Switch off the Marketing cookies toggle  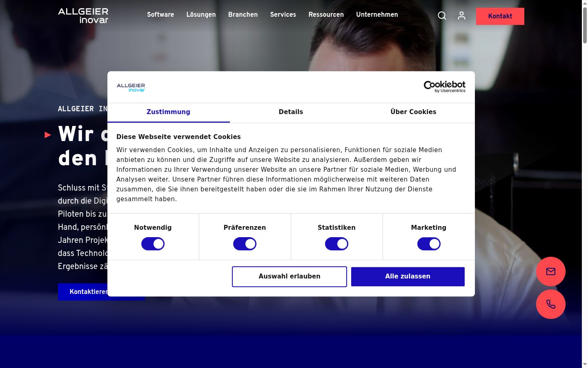pyautogui.click(x=429, y=244)
